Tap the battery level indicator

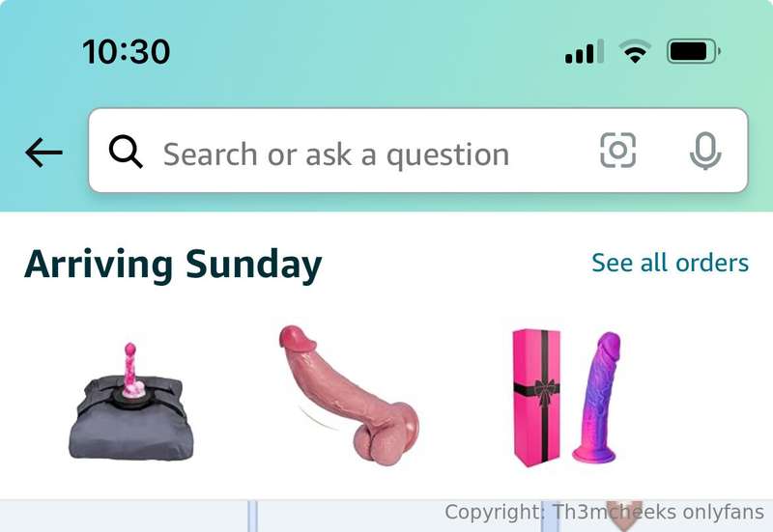click(694, 51)
